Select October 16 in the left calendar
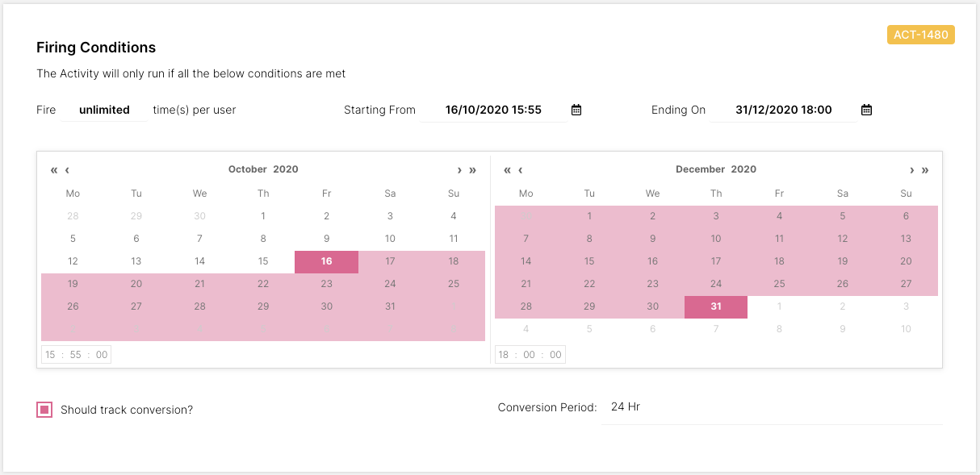 (326, 261)
